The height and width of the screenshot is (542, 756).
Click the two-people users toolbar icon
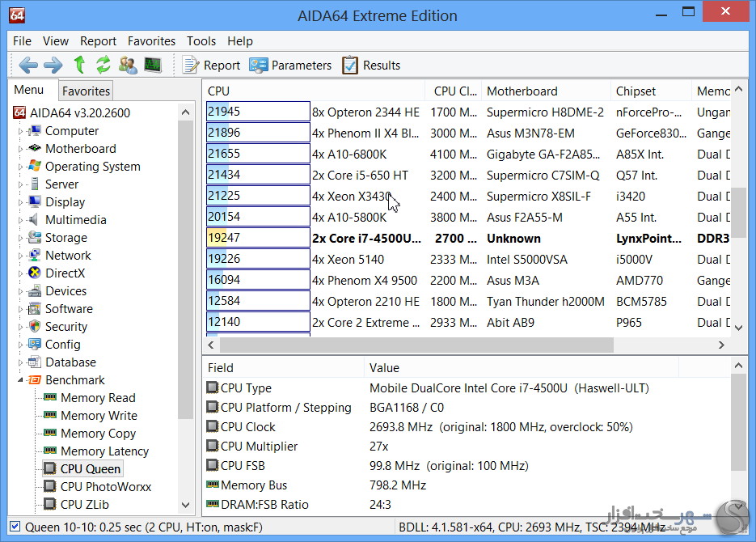(128, 65)
